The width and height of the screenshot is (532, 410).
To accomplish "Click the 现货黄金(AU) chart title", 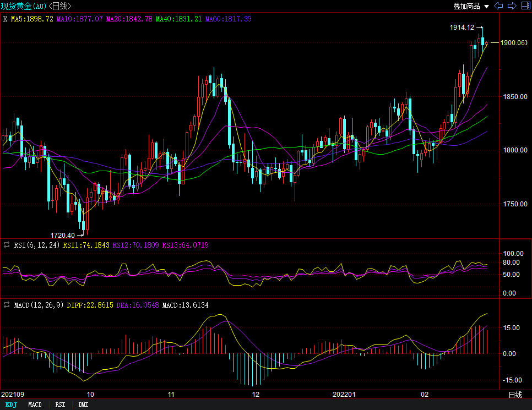I will tap(24, 6).
